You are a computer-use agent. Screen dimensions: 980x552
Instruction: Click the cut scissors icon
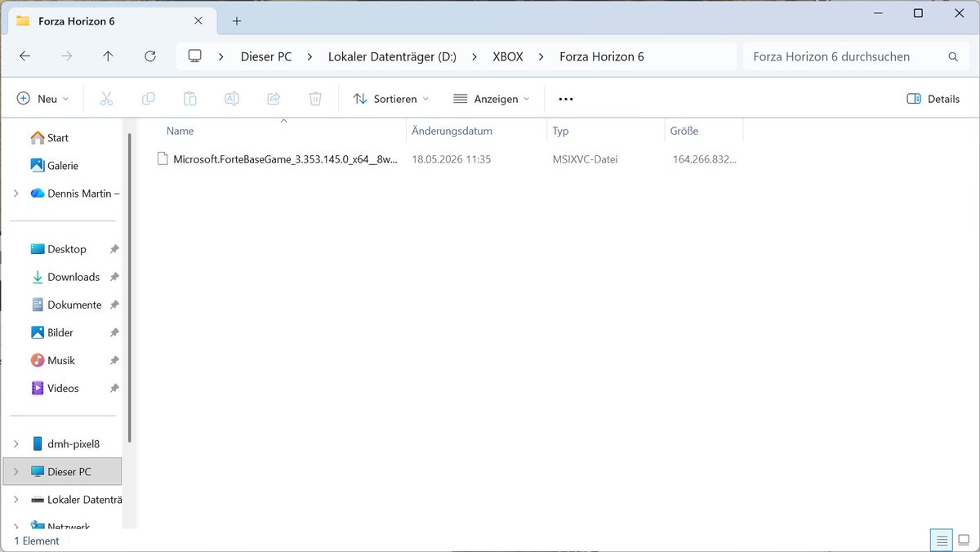click(x=106, y=99)
